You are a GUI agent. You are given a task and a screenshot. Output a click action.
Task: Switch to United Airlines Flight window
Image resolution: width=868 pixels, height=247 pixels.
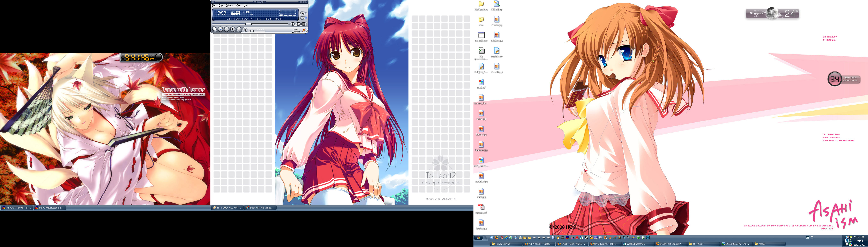[x=605, y=244]
